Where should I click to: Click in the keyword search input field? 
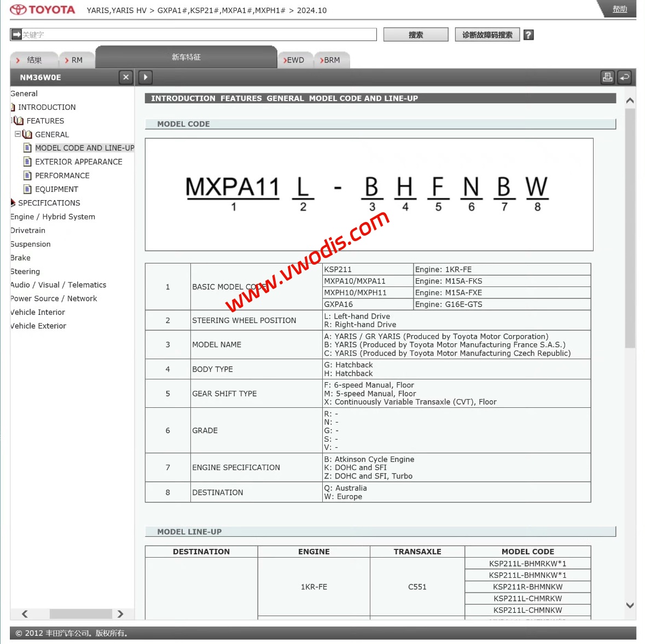pos(197,34)
